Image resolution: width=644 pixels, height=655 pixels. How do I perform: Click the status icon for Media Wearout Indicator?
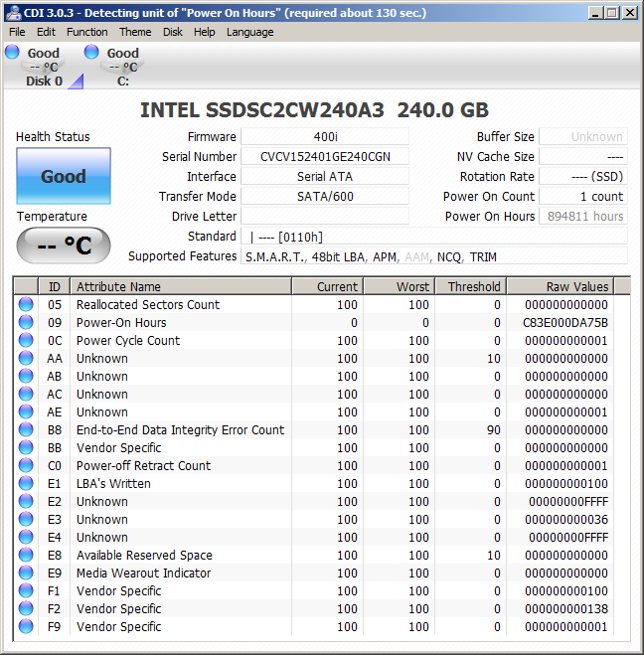pos(26,573)
